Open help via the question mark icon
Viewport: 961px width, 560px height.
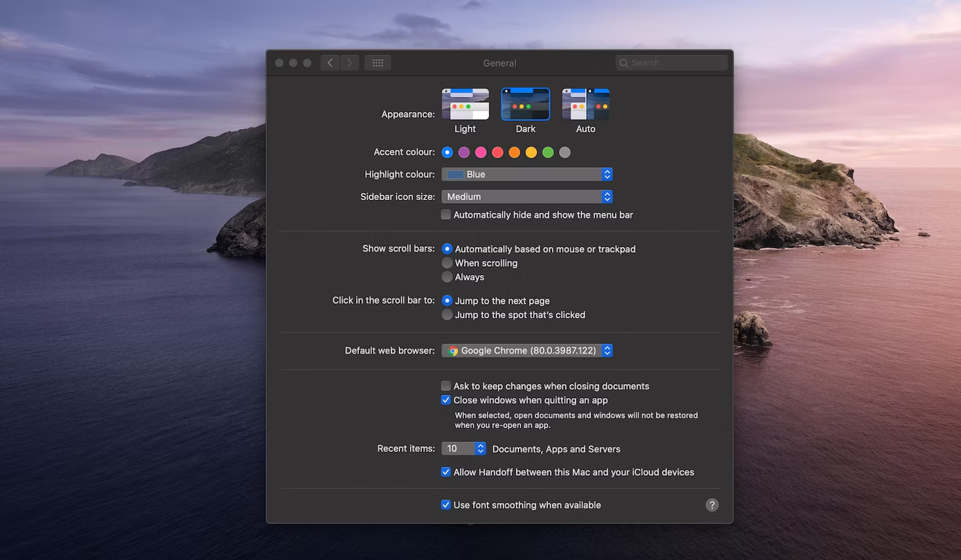[711, 505]
